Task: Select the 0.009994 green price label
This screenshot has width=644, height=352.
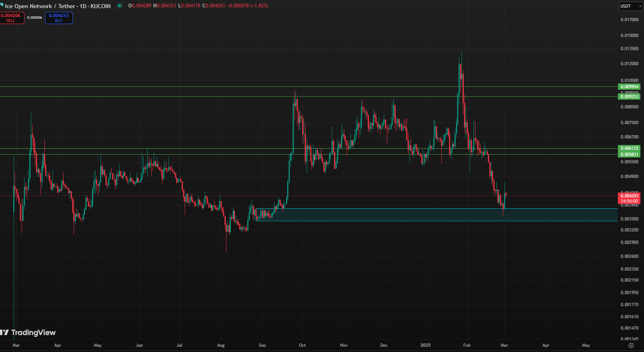Action: 629,87
